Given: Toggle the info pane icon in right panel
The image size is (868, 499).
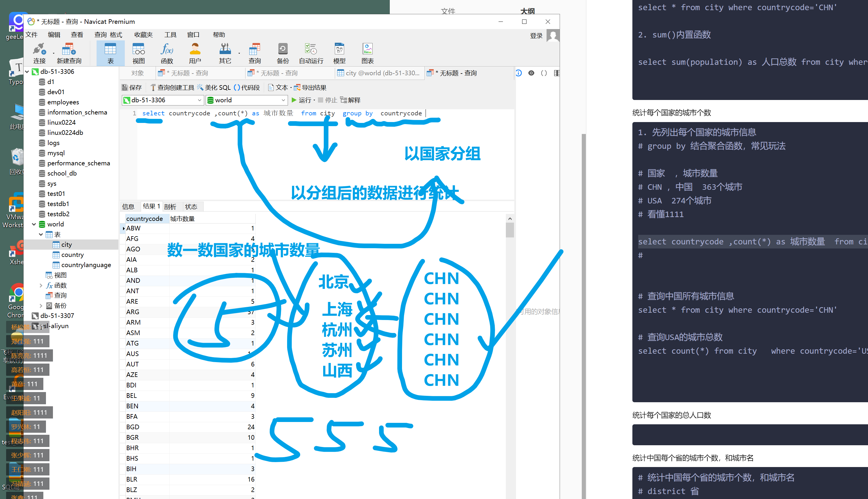Looking at the screenshot, I should [519, 73].
